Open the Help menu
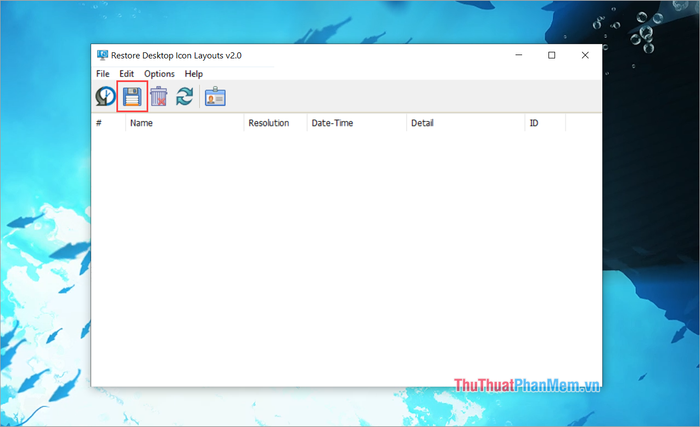This screenshot has height=427, width=700. click(x=194, y=74)
